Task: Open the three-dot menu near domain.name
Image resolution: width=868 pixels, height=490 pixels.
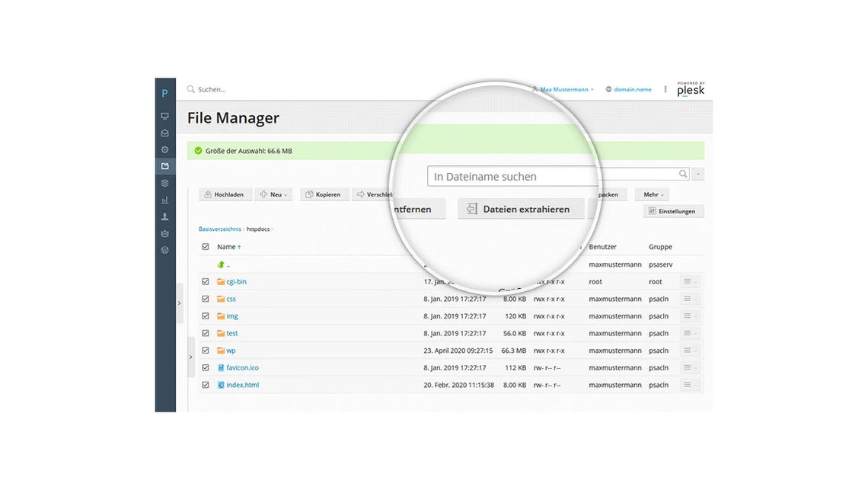Action: (665, 89)
